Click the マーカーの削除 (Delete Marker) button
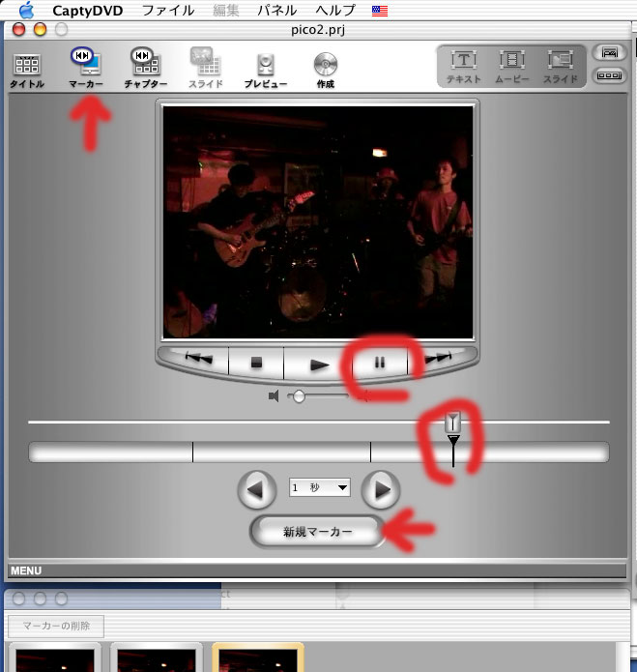The image size is (637, 672). (56, 626)
